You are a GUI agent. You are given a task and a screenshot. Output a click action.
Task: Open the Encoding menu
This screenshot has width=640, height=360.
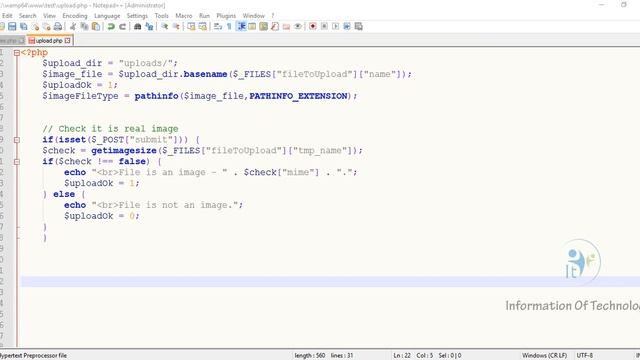75,16
